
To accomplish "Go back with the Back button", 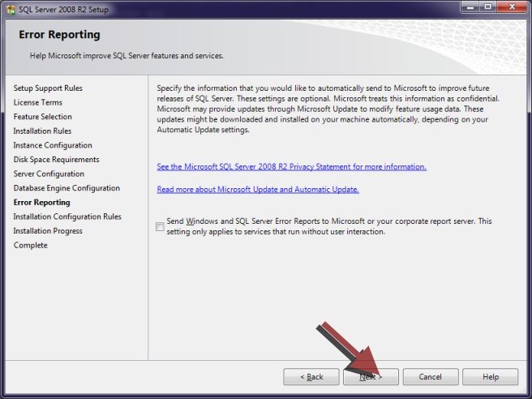I will click(x=311, y=376).
